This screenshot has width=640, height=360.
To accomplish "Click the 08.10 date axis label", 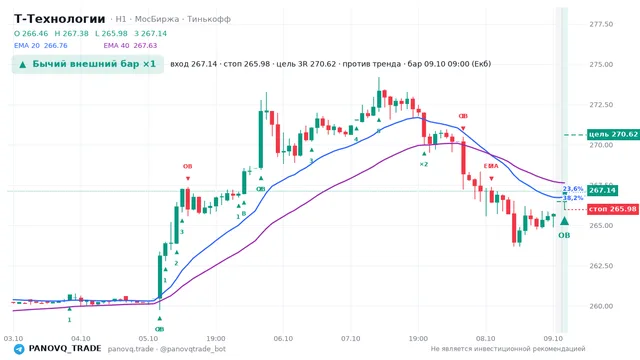I will [485, 338].
